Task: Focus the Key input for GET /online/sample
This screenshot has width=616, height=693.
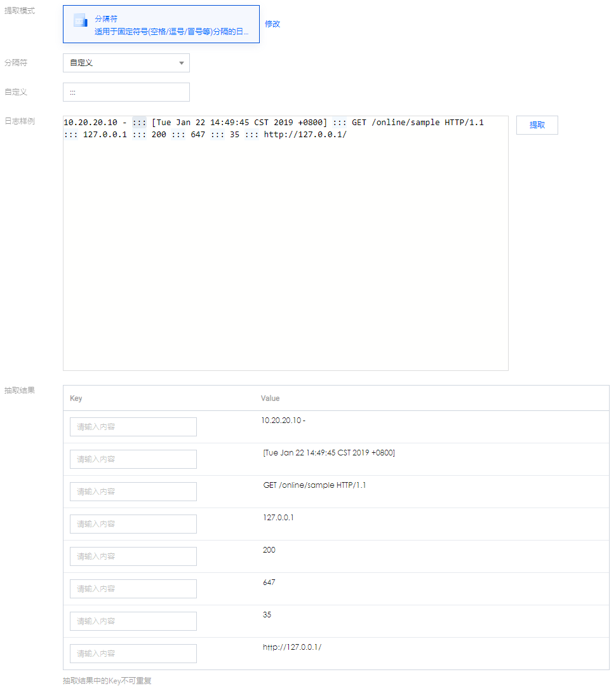Action: [x=133, y=492]
